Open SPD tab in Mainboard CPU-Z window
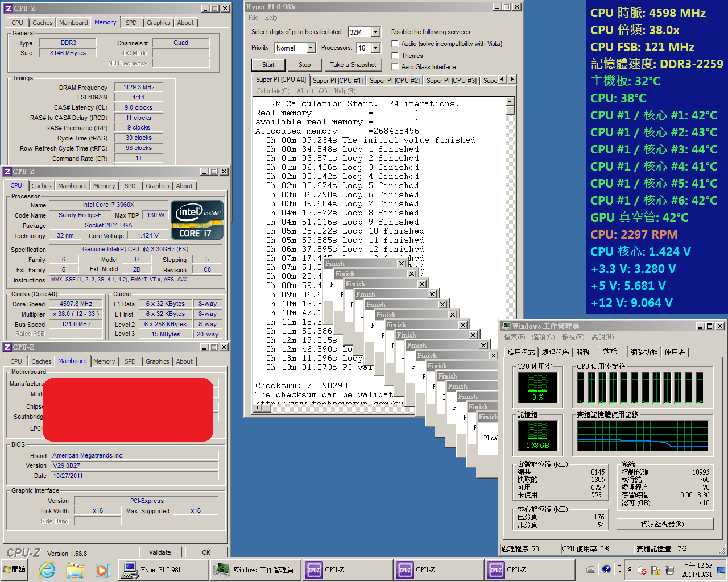Image resolution: width=728 pixels, height=582 pixels. coord(130,361)
